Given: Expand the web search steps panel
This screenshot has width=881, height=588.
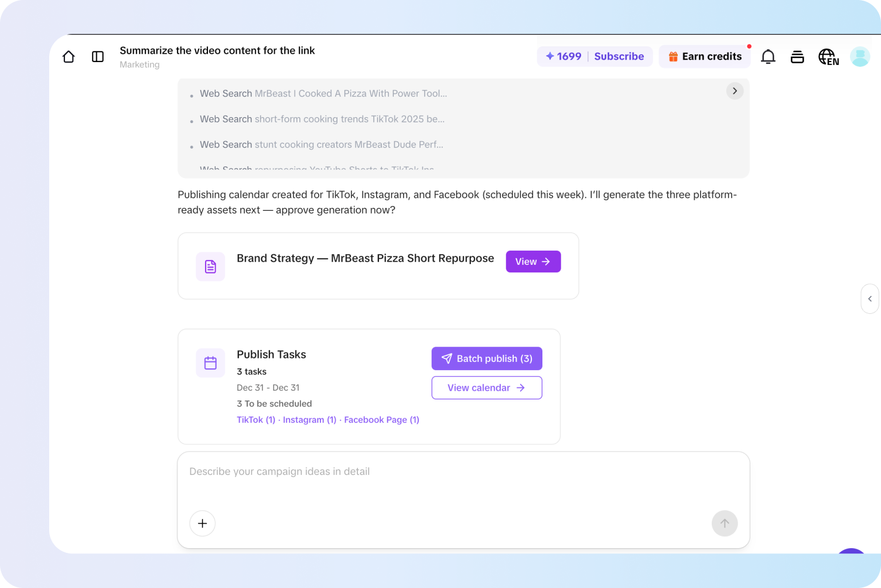Looking at the screenshot, I should [x=735, y=91].
